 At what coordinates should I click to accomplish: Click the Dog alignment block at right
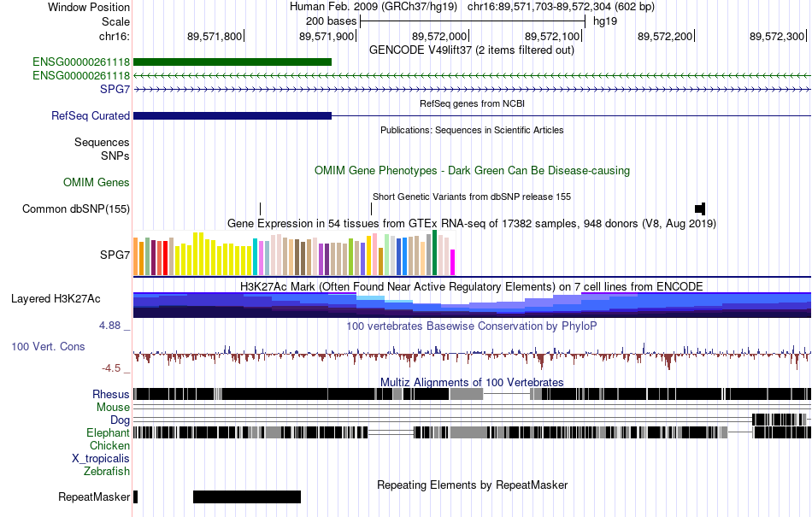coord(781,420)
